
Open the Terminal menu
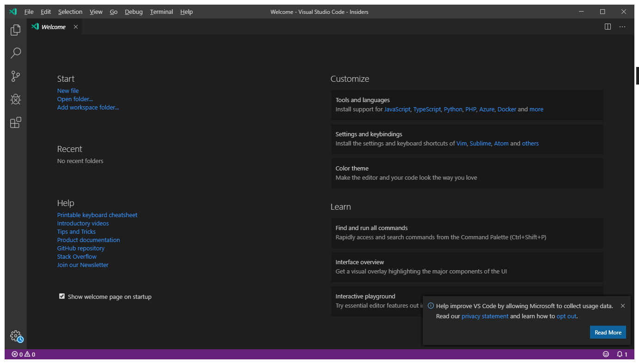click(161, 12)
